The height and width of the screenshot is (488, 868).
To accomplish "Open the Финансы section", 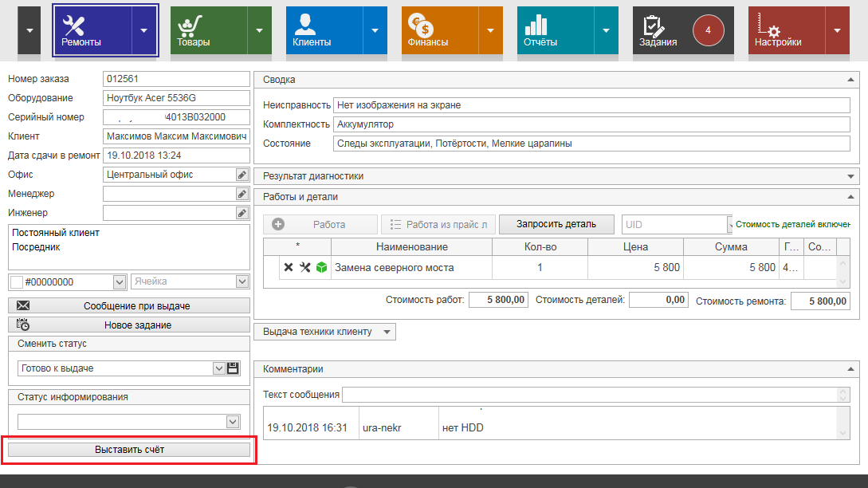I will pyautogui.click(x=440, y=30).
